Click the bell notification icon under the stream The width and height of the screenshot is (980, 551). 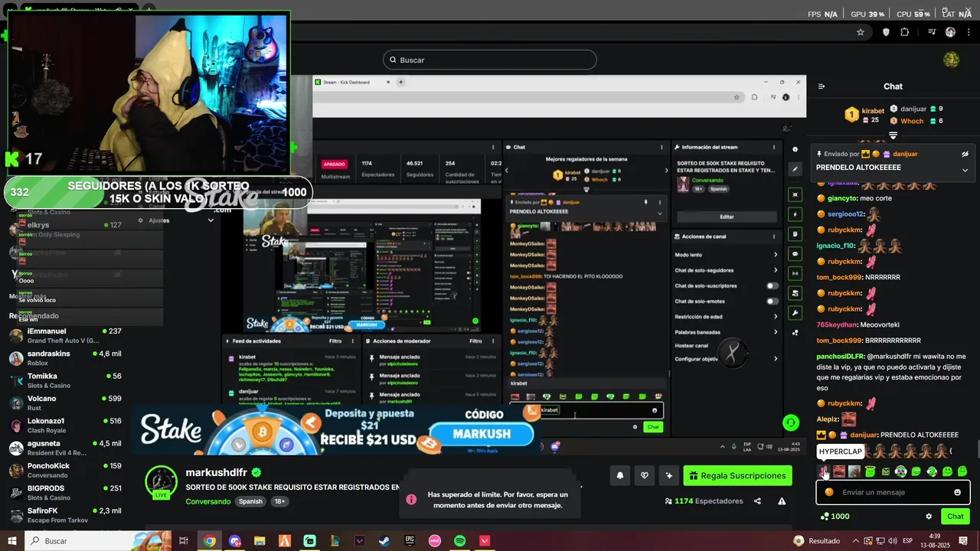click(x=620, y=476)
